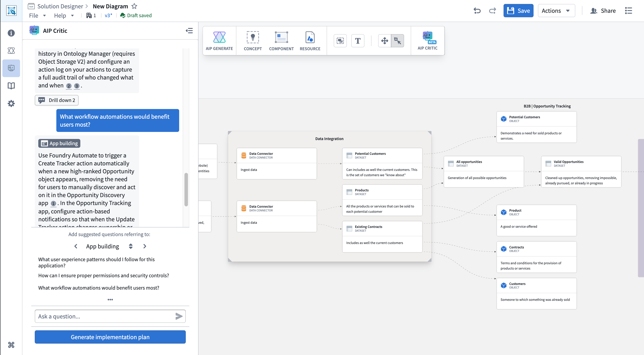Open the documentation book sidebar icon
This screenshot has width=644, height=355.
pos(11,86)
